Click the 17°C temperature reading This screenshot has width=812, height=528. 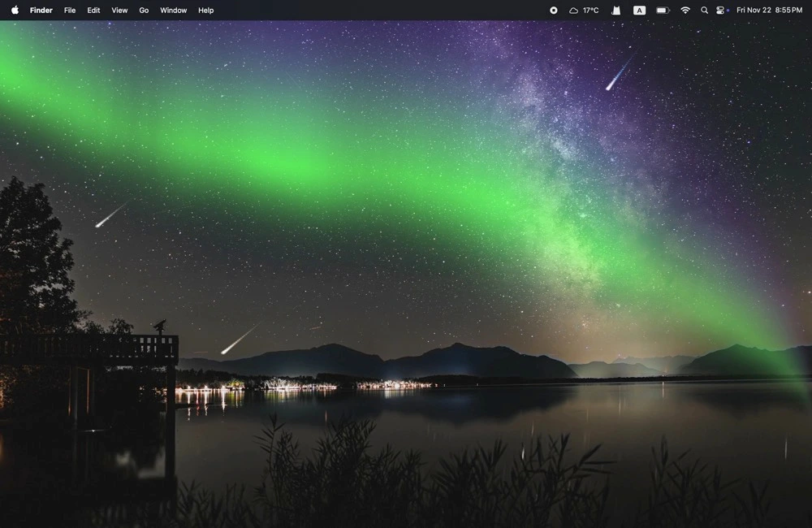(590, 10)
